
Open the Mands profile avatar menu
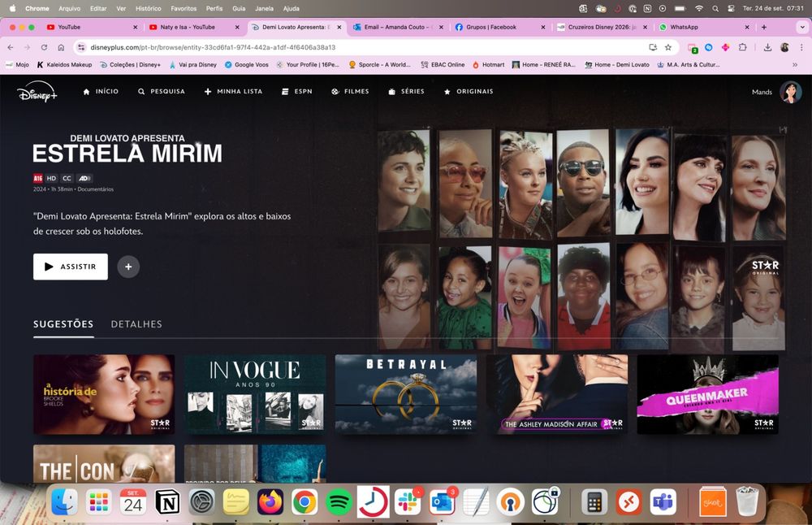point(790,92)
